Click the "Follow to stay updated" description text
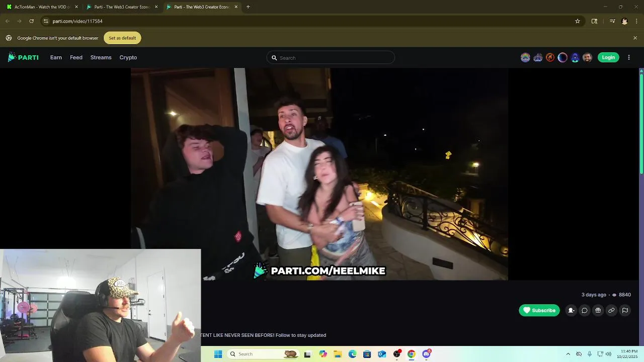The height and width of the screenshot is (362, 644). click(x=301, y=335)
